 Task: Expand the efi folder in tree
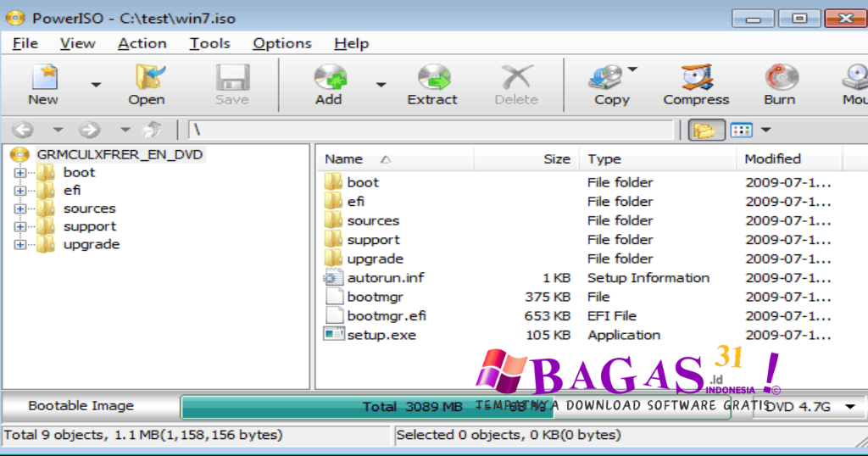click(x=20, y=191)
